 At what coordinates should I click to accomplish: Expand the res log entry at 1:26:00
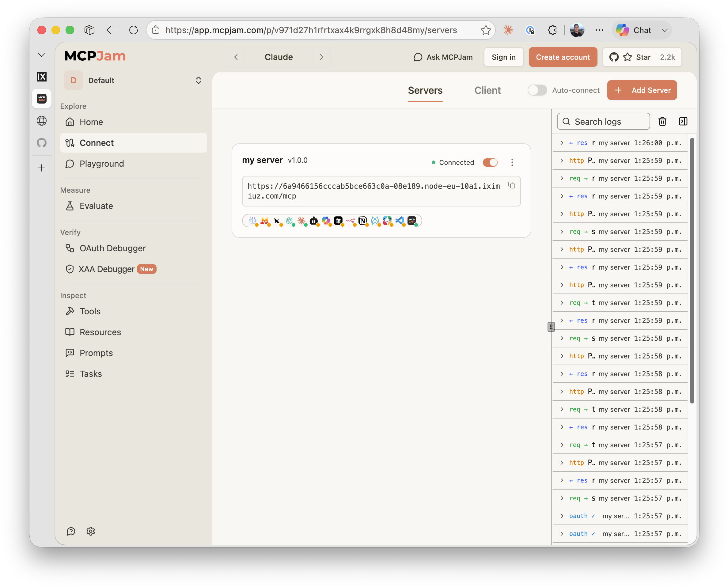click(620, 143)
